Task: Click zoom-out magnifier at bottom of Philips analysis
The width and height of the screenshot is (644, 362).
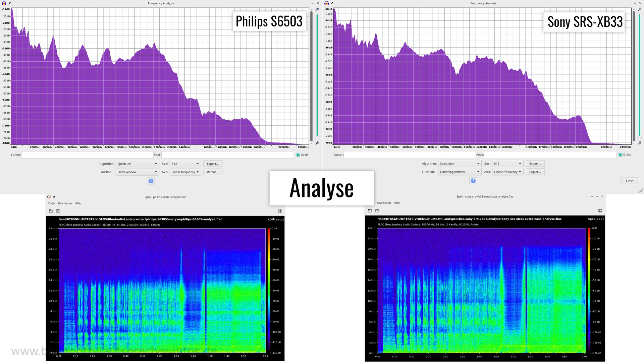Action: [317, 143]
